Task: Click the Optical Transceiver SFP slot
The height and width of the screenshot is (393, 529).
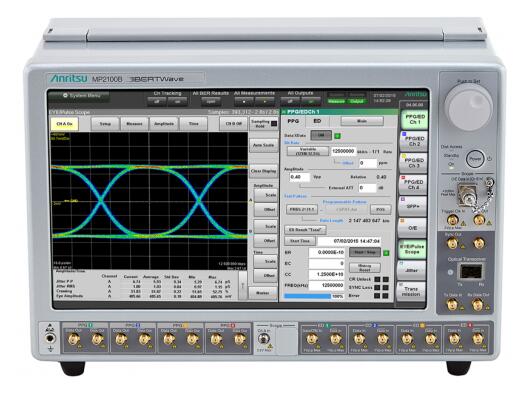Action: tap(471, 272)
